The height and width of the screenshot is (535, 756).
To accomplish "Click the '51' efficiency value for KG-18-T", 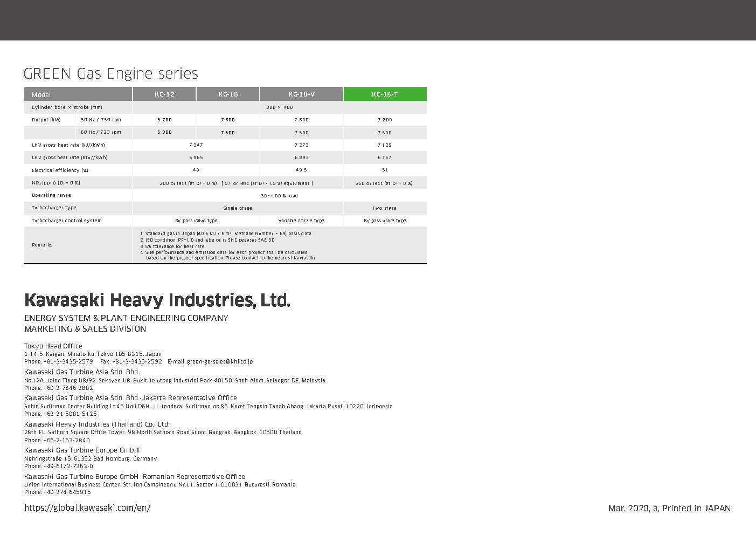I will click(x=385, y=170).
